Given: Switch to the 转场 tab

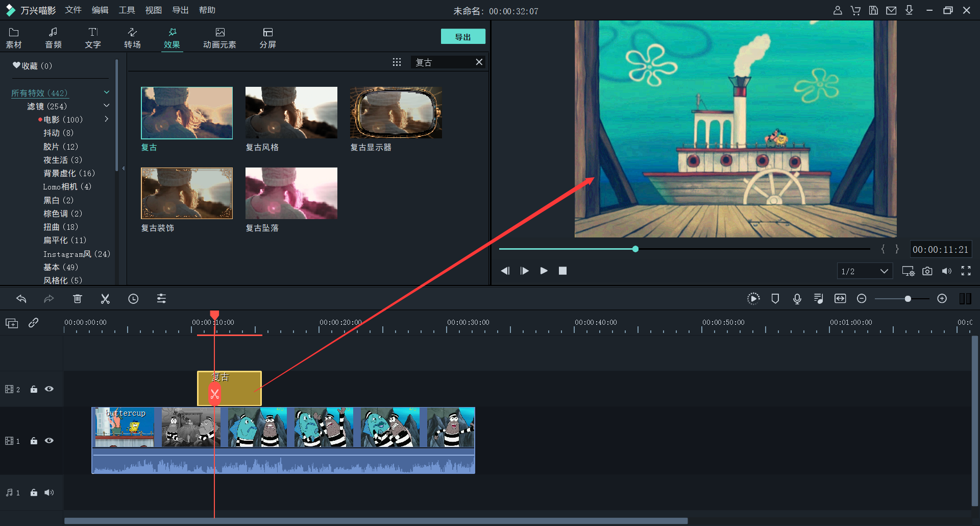Looking at the screenshot, I should [132, 38].
